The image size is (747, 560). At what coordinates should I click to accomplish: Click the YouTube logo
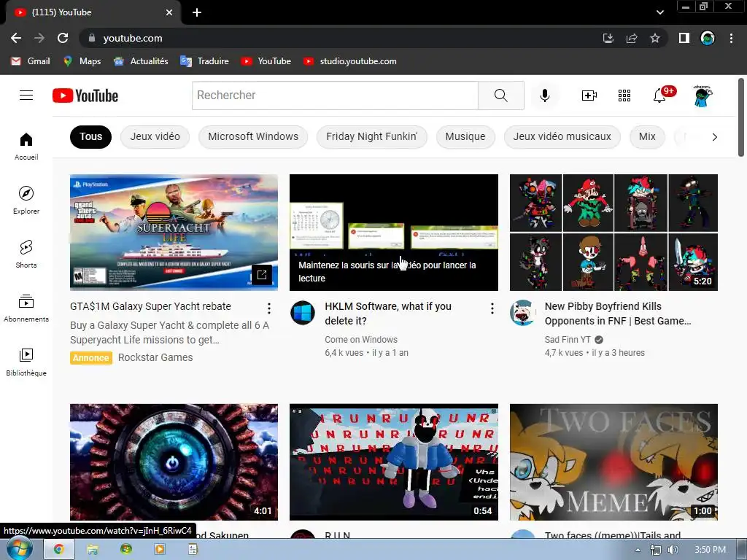pos(85,96)
